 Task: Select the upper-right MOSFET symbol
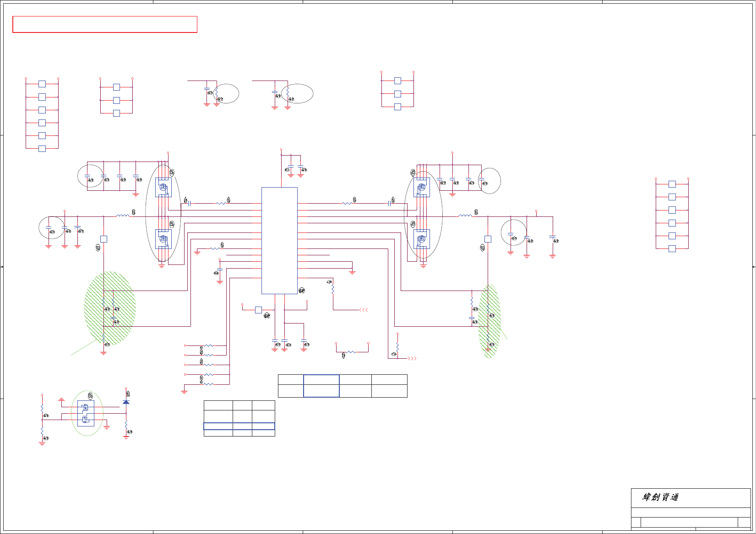422,187
